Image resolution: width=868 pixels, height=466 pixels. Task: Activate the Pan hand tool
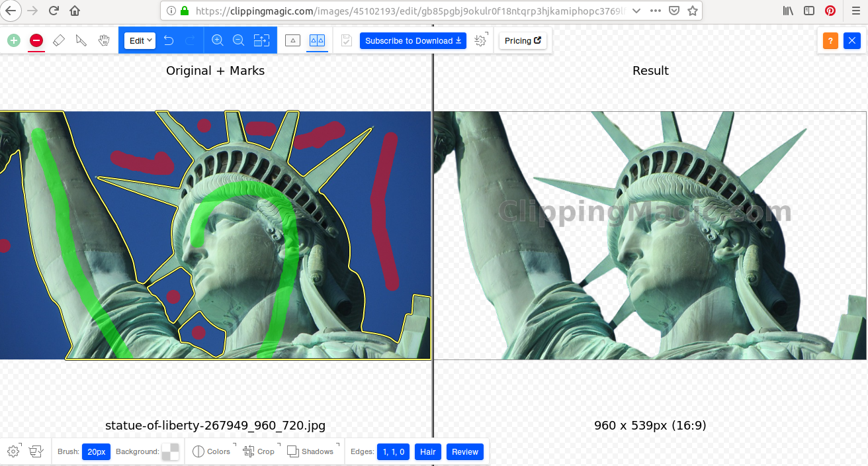click(104, 40)
